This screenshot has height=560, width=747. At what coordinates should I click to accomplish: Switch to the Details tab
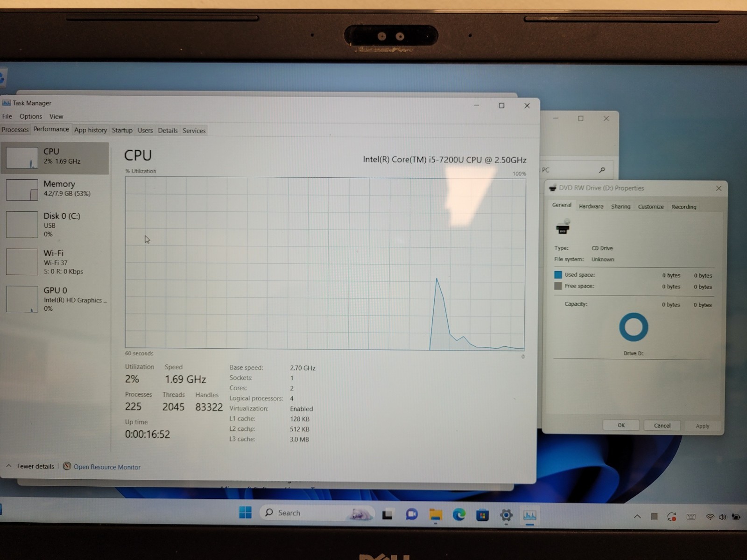[168, 131]
